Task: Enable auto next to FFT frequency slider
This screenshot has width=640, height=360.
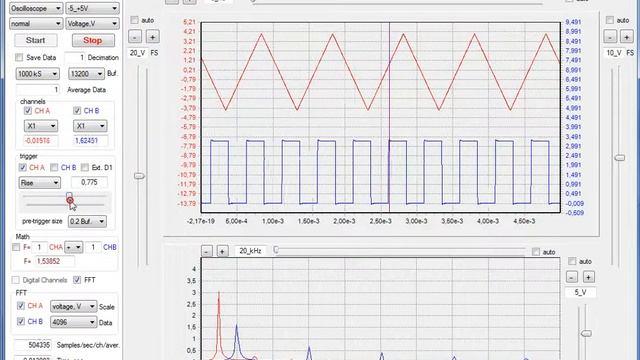Action: [536, 252]
